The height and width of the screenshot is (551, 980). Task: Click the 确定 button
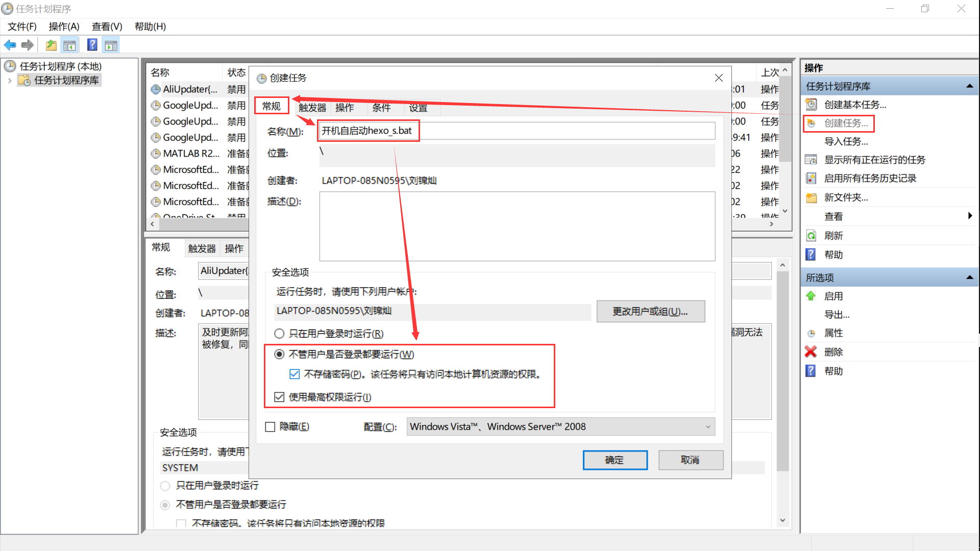pyautogui.click(x=615, y=460)
